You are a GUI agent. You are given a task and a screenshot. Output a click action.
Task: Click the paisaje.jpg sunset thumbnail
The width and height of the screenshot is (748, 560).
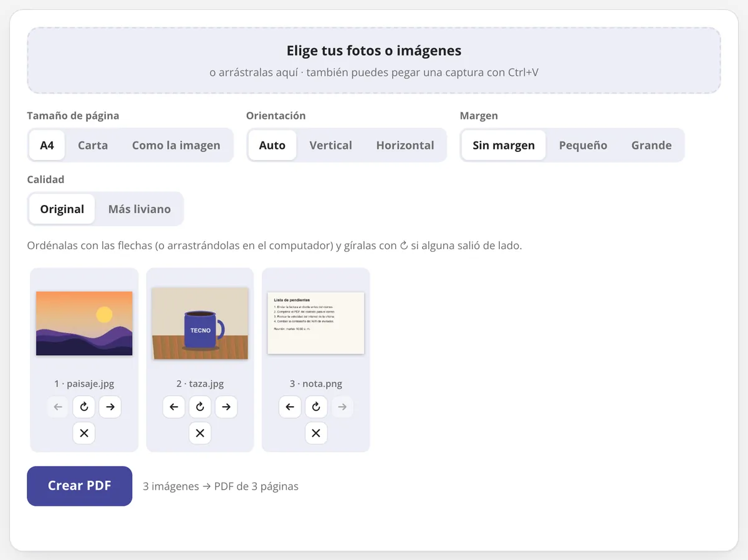84,323
